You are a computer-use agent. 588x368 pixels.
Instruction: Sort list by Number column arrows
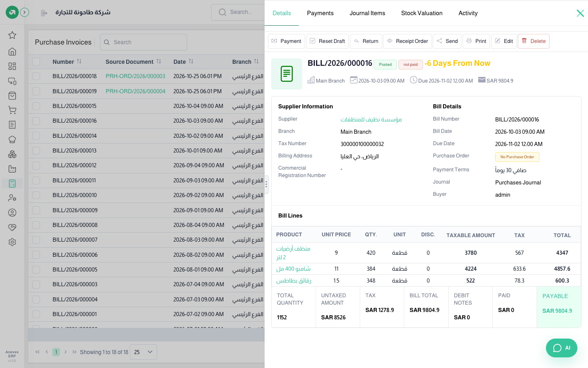click(x=79, y=61)
